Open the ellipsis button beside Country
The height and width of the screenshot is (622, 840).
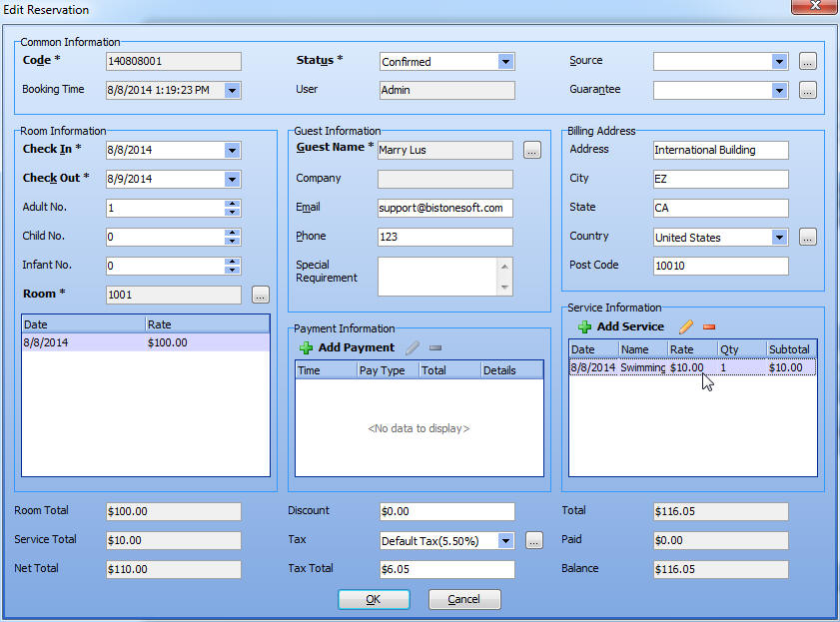[x=807, y=238]
